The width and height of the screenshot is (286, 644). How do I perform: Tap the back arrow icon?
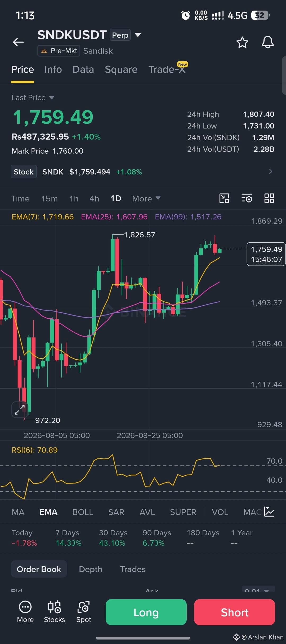[x=19, y=42]
